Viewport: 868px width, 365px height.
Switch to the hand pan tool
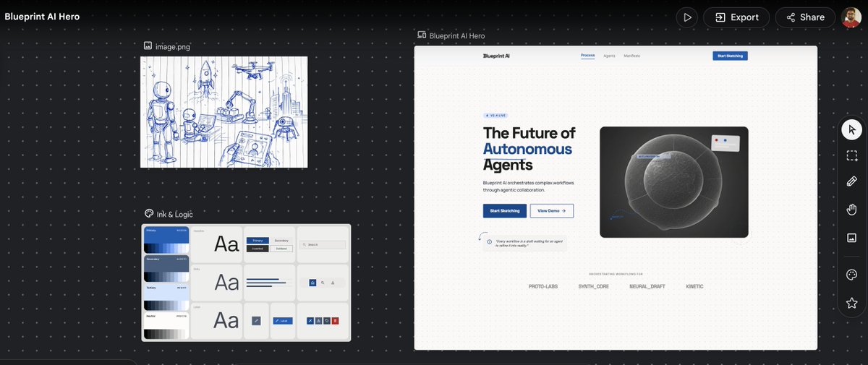click(851, 210)
